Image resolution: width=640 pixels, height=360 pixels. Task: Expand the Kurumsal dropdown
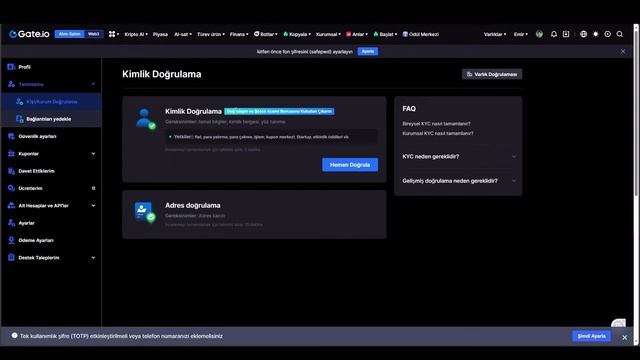pyautogui.click(x=328, y=34)
